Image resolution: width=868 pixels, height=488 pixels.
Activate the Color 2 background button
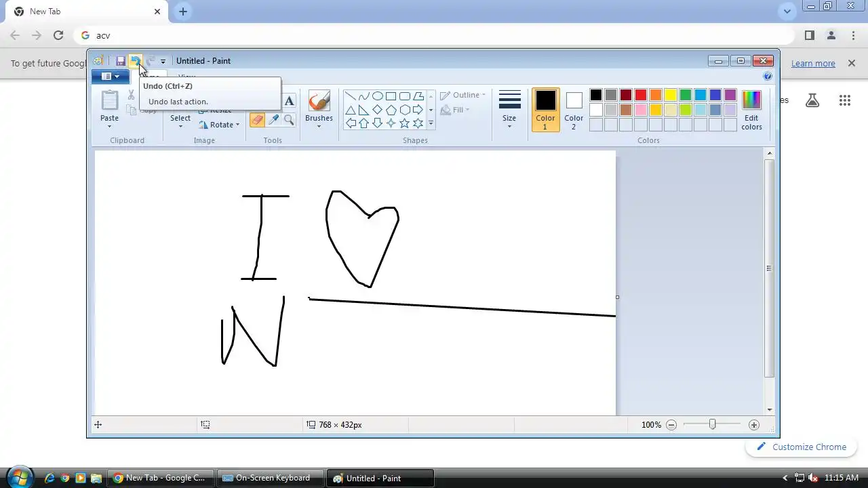point(574,110)
